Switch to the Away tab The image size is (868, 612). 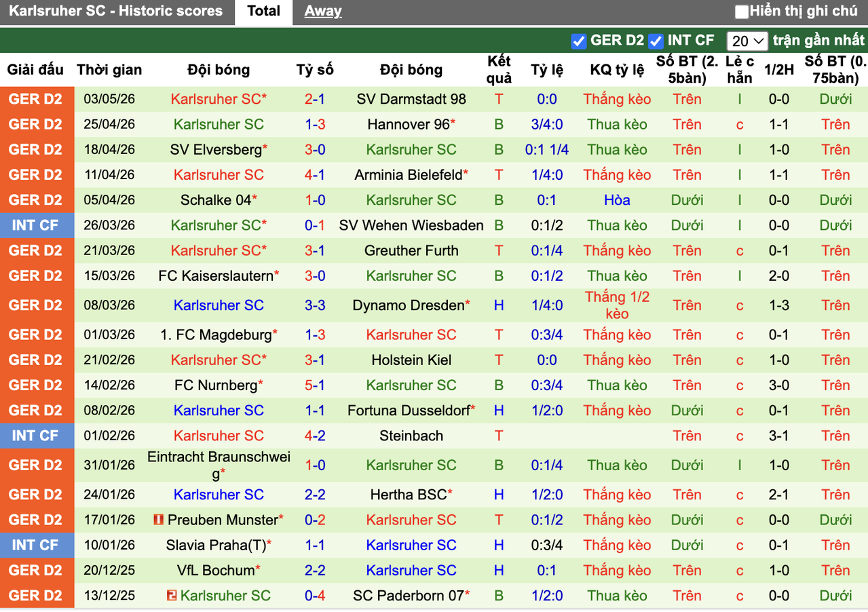(323, 12)
